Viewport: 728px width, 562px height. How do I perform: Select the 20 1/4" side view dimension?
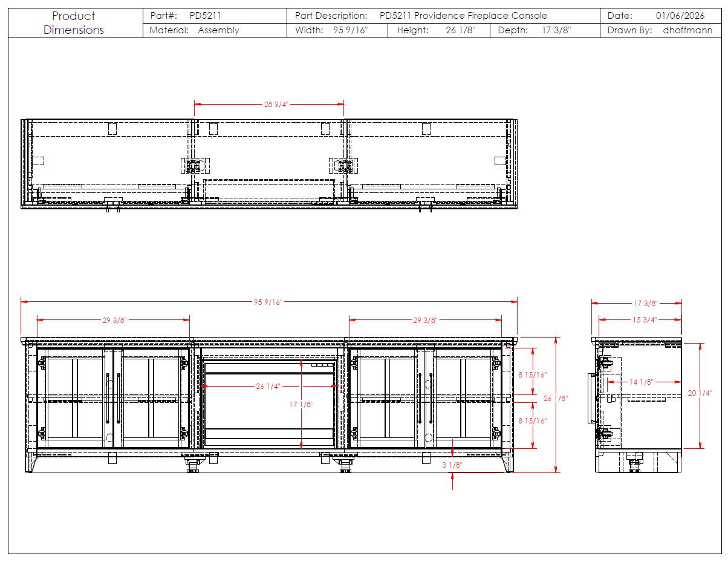pyautogui.click(x=700, y=393)
